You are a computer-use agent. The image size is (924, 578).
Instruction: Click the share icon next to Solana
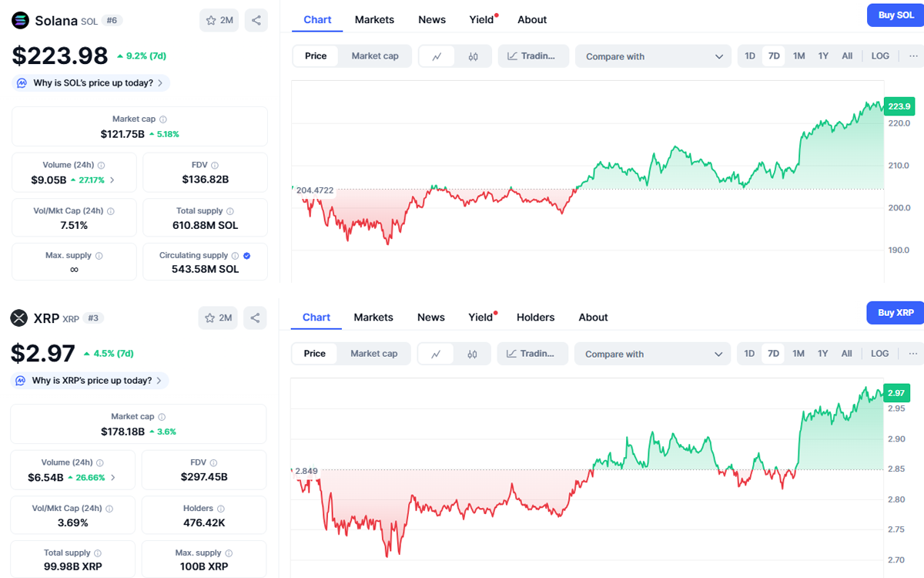(256, 20)
